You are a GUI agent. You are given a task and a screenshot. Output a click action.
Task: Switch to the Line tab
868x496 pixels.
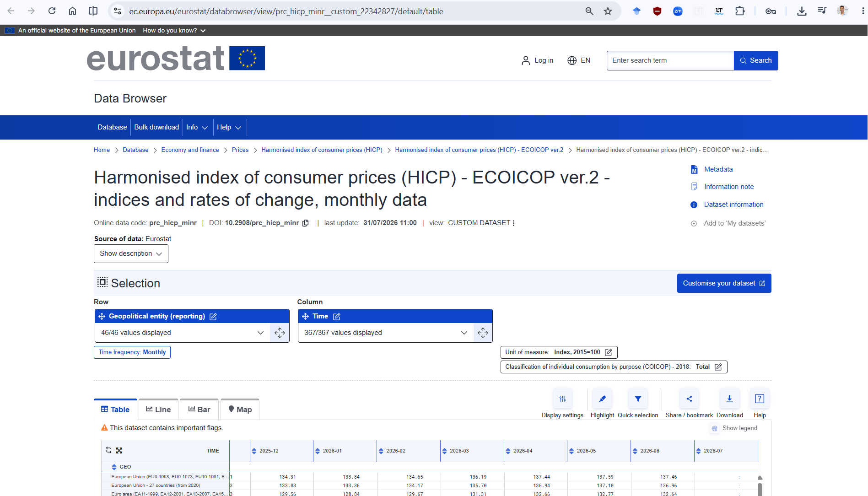tap(158, 410)
